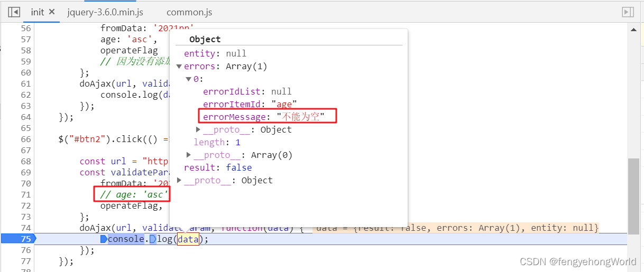Click the operateFlag code on line 58

click(129, 50)
